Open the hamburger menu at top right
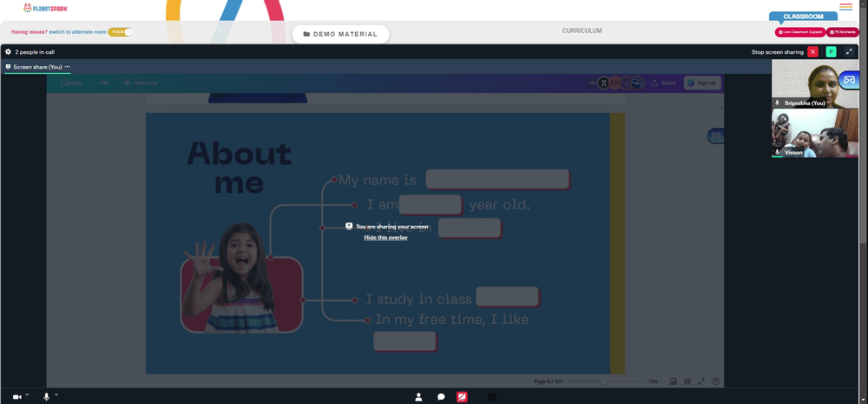868x404 pixels. 845,7
